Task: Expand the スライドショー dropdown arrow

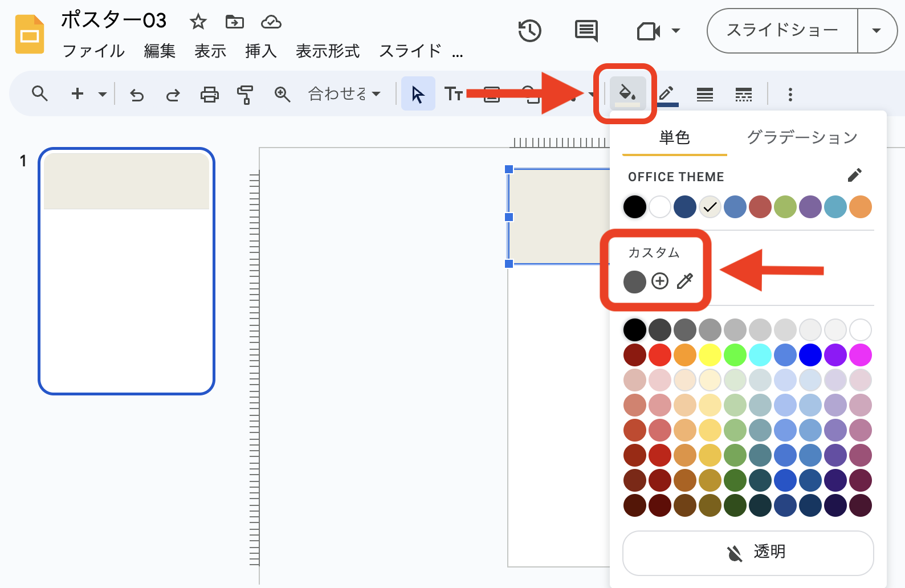Action: pos(877,31)
